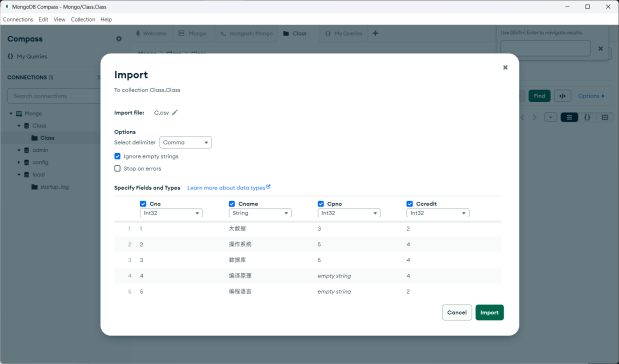Close the search box X icon
619x364 pixels.
click(x=600, y=49)
